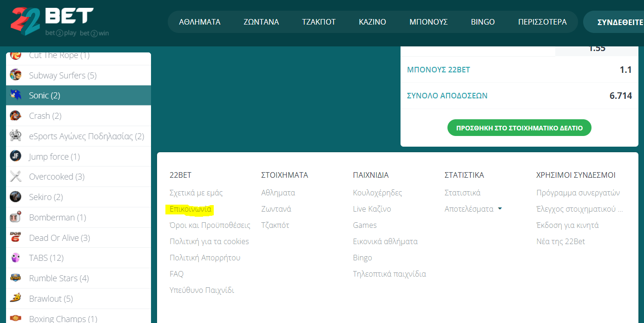Select Dead Or Alive (3) category
The image size is (644, 323).
(79, 238)
